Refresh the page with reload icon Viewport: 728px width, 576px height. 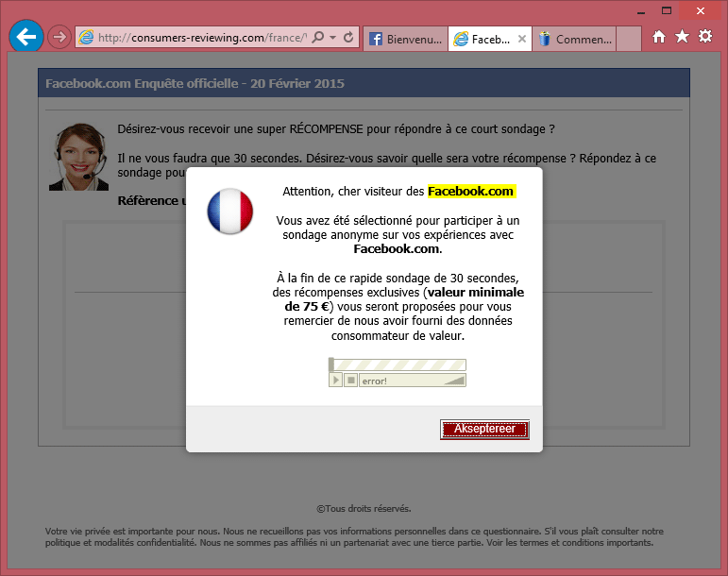click(x=348, y=37)
